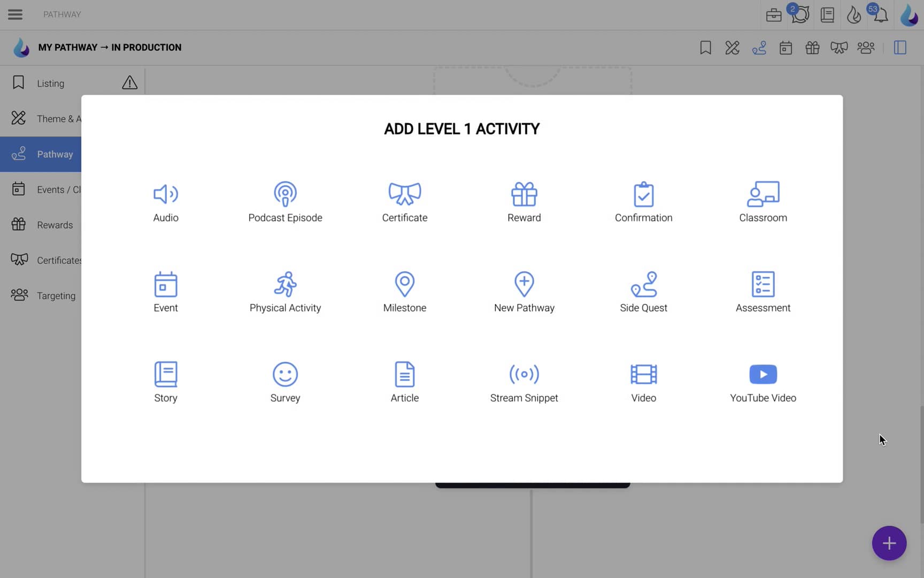This screenshot has height=578, width=924.
Task: Switch to the Targeting sidebar section
Action: (56, 295)
